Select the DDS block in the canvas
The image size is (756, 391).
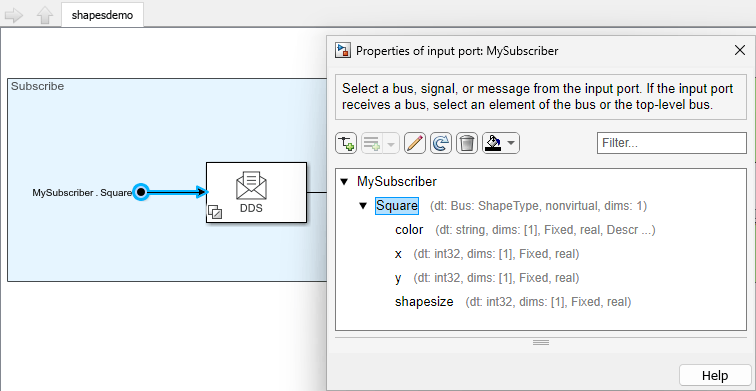click(x=256, y=192)
